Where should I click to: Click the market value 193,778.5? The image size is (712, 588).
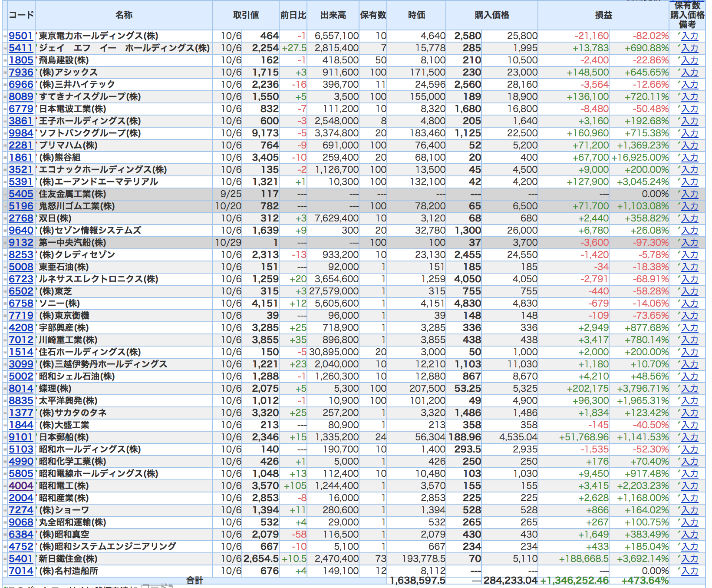[424, 559]
